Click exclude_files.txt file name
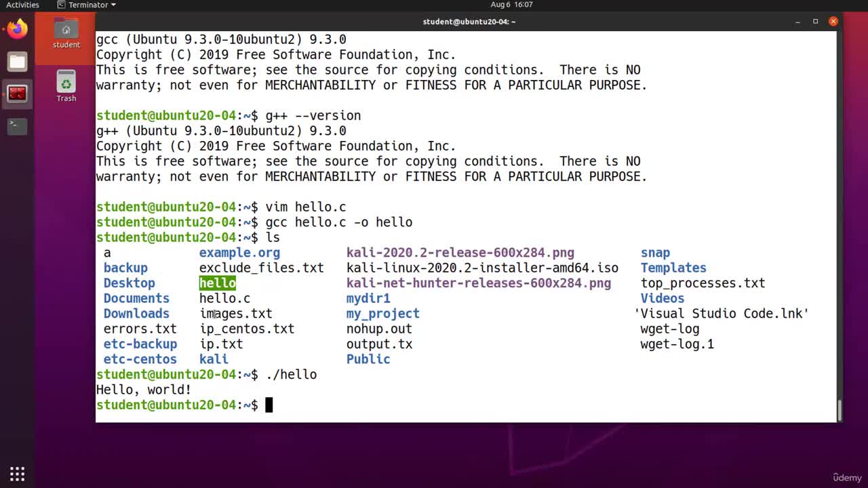Image resolution: width=868 pixels, height=488 pixels. pyautogui.click(x=261, y=268)
